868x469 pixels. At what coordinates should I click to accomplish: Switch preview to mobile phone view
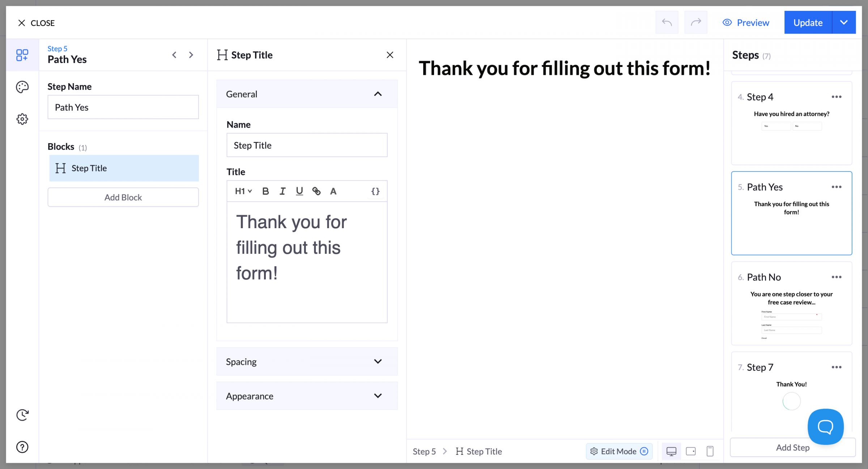(x=710, y=451)
